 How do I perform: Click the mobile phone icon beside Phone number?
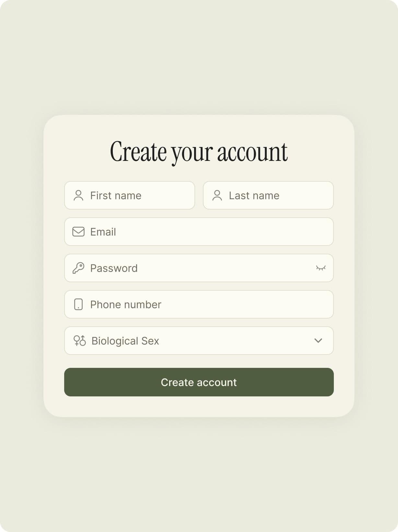click(x=78, y=304)
